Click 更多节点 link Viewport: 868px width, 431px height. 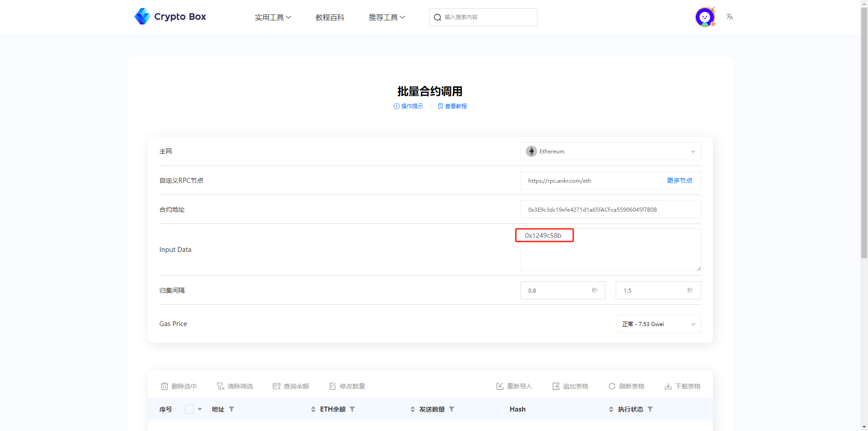[x=679, y=180]
